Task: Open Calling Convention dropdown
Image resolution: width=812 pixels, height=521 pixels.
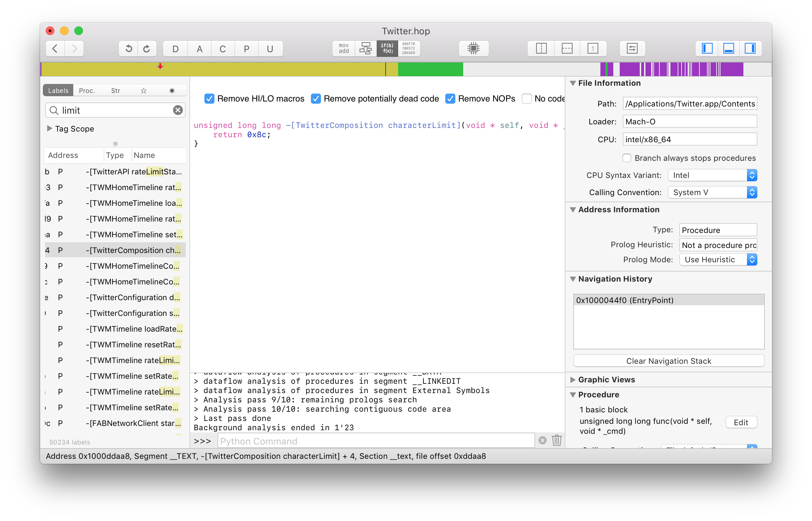Action: [x=712, y=192]
